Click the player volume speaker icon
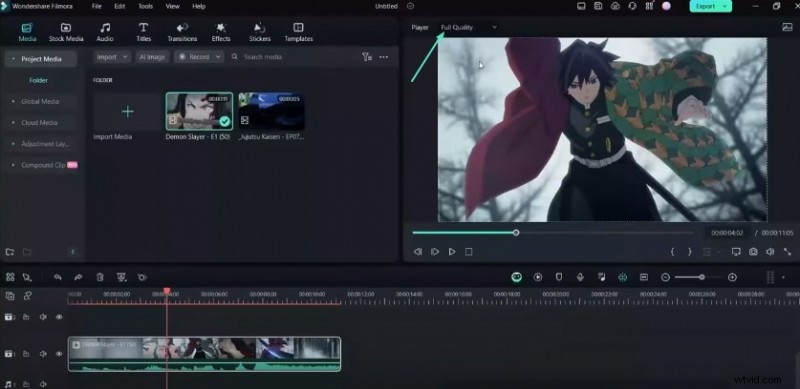This screenshot has height=389, width=800. pos(770,252)
